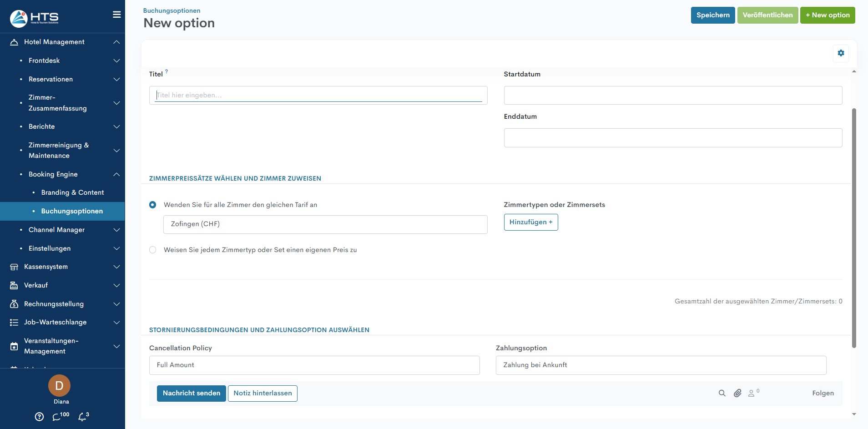
Task: Click into the Titel input field
Action: (318, 95)
